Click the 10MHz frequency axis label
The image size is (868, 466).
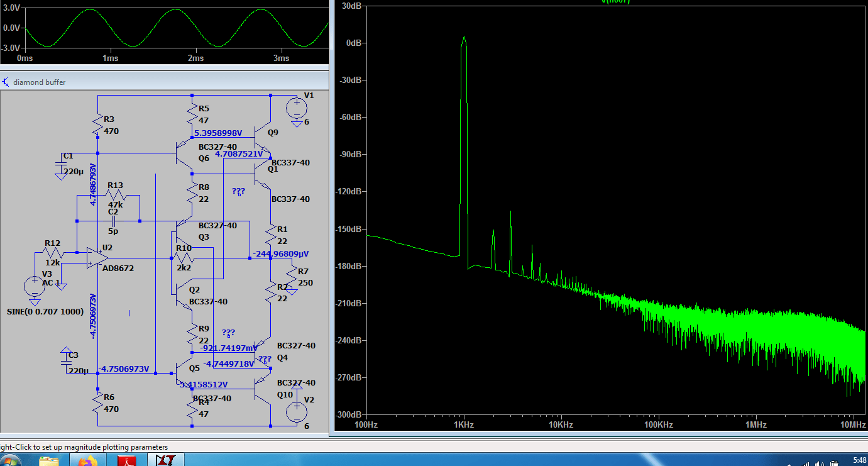pos(853,425)
